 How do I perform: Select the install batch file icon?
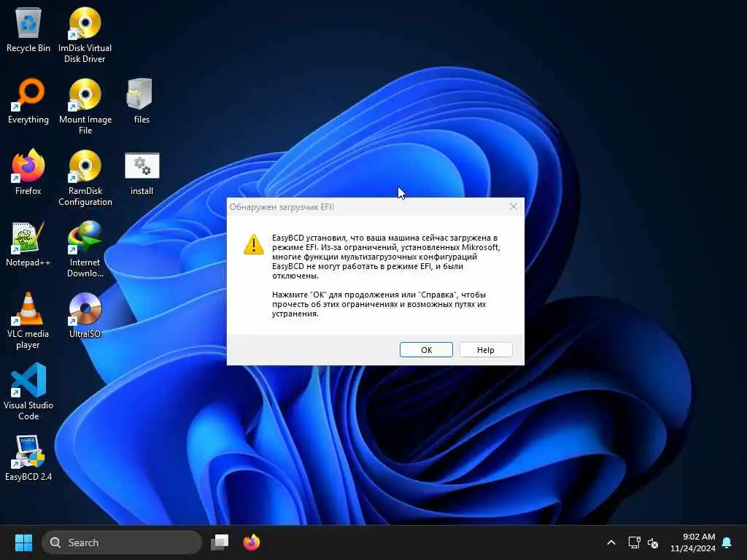coord(142,172)
